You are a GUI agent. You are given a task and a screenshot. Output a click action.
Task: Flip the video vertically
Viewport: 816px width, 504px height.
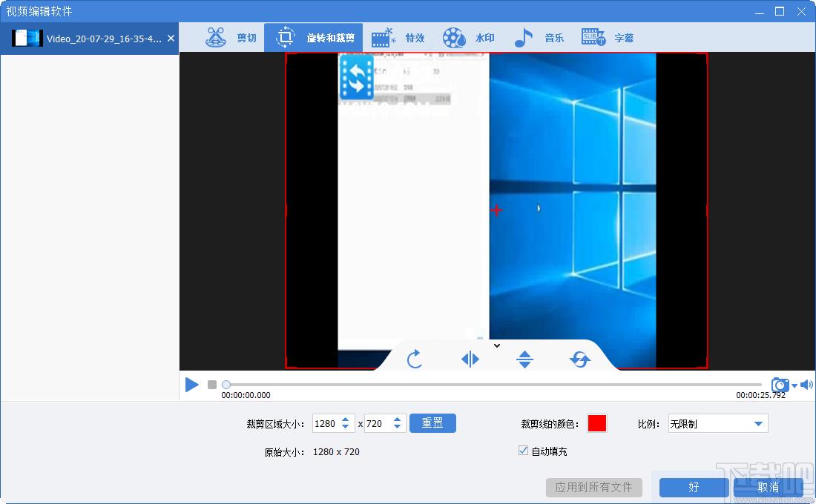[x=524, y=359]
